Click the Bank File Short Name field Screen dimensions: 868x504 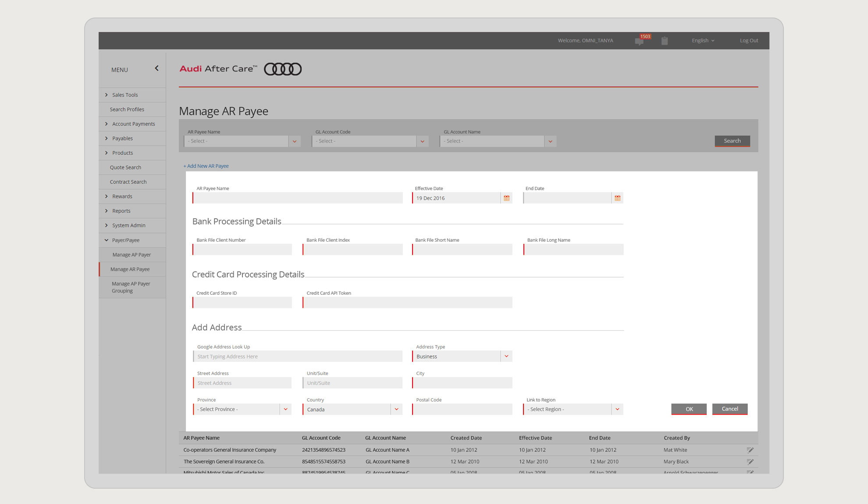(462, 250)
